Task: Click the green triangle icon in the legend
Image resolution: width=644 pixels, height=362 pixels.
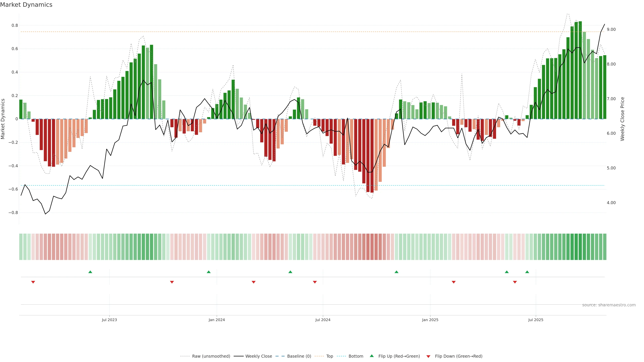Action: click(372, 356)
